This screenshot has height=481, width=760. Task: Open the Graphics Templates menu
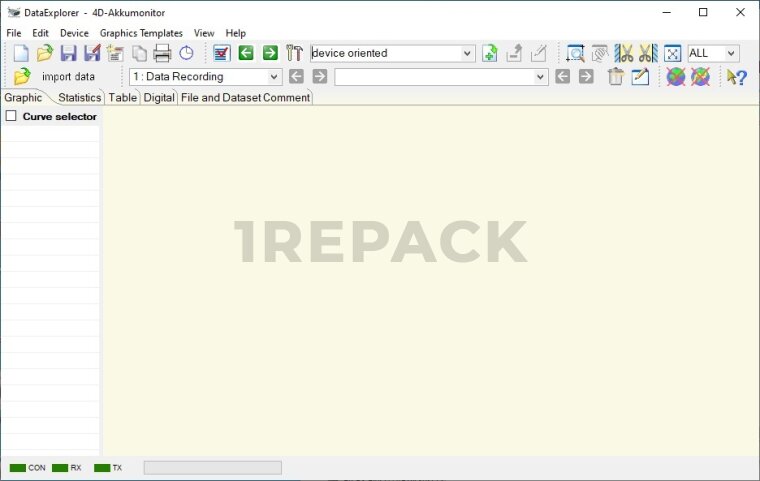point(141,33)
